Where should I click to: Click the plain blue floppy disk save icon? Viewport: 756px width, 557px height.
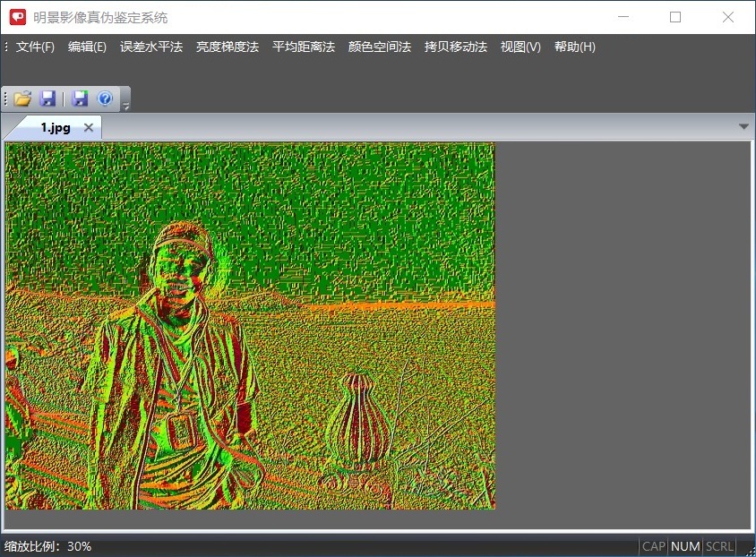[48, 99]
